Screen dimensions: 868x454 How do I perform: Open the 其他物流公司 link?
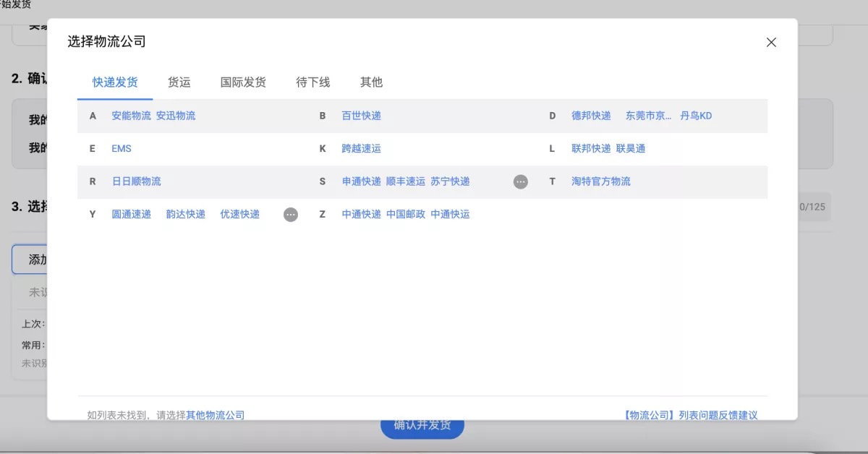tap(216, 415)
